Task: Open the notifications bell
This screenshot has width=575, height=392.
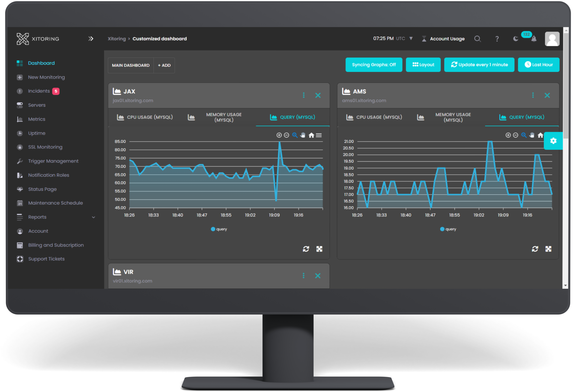Action: point(534,39)
